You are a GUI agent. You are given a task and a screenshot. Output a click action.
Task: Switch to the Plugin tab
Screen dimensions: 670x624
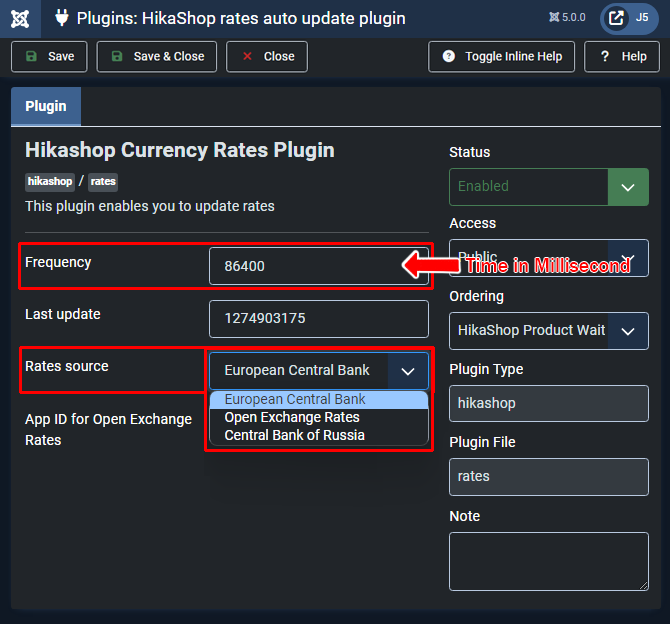coord(46,106)
